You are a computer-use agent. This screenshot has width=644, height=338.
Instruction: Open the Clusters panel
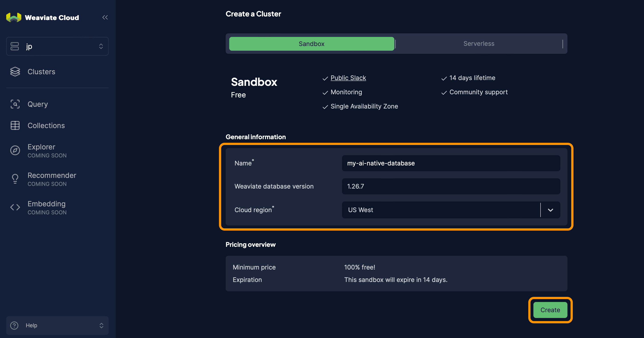tap(41, 71)
